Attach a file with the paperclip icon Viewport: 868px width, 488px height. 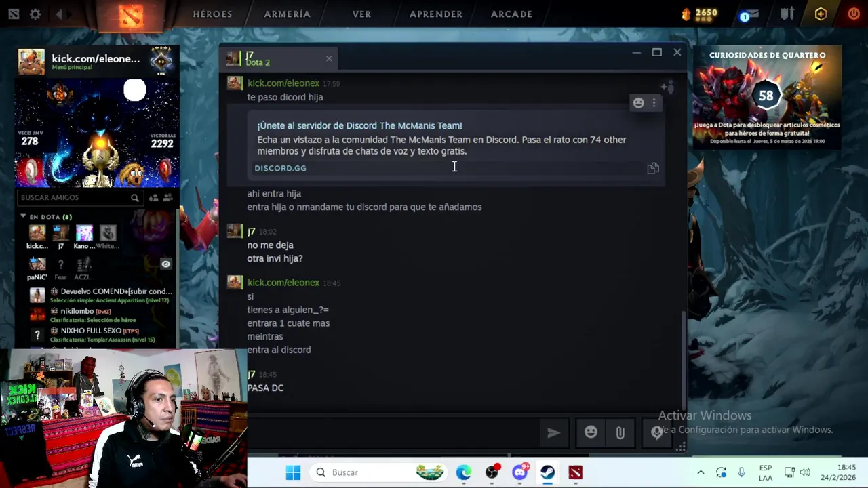pyautogui.click(x=620, y=432)
